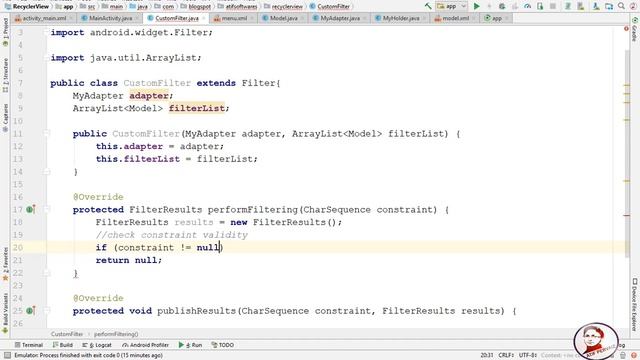Click the app folder breadcrumb
Screen dimensions: 640x360
pos(64,7)
